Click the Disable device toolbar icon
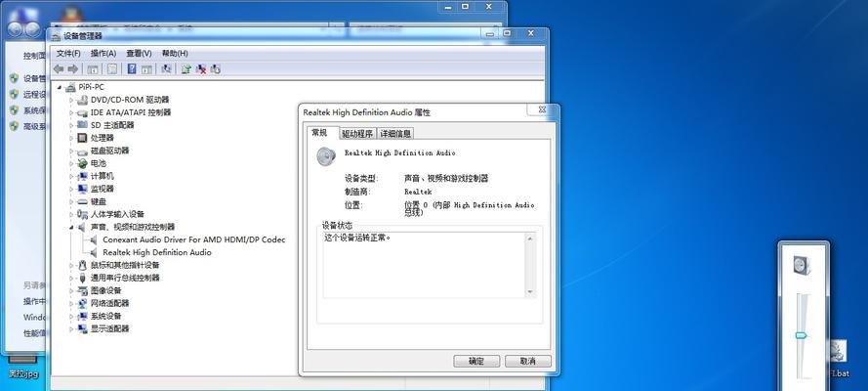Screen dimensions: 868x391 pyautogui.click(x=216, y=69)
